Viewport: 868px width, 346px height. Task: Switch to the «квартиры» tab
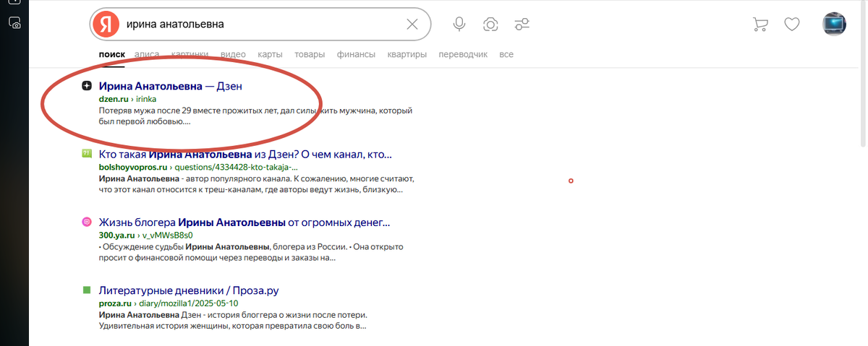[407, 54]
